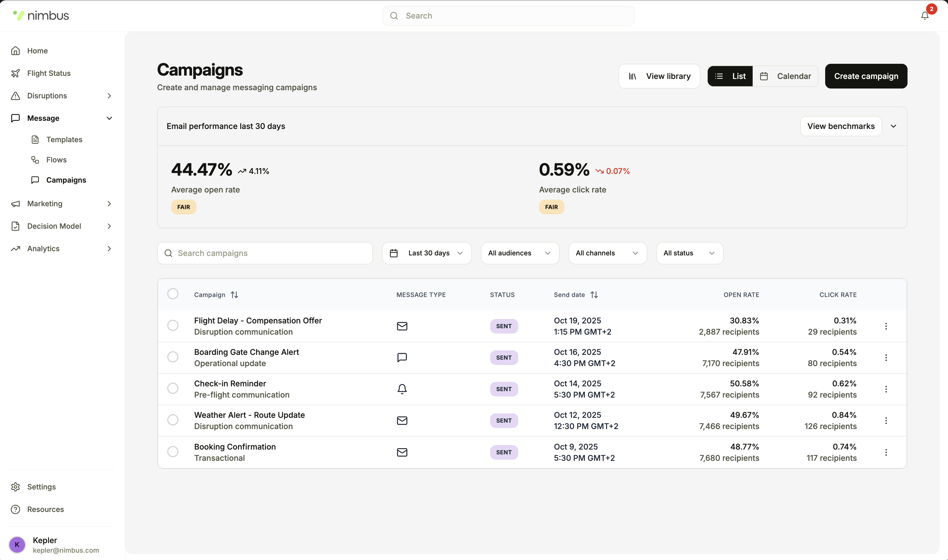
Task: Sort by Campaign name arrows
Action: click(234, 295)
